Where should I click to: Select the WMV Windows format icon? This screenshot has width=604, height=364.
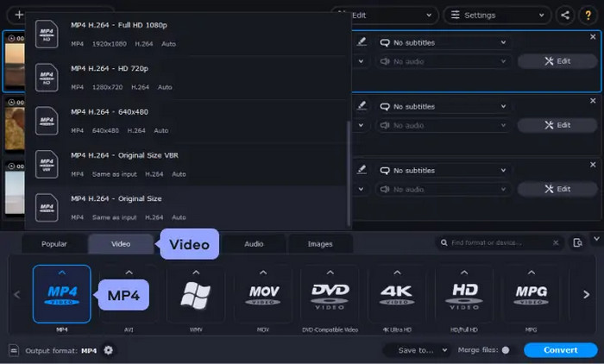pos(196,295)
